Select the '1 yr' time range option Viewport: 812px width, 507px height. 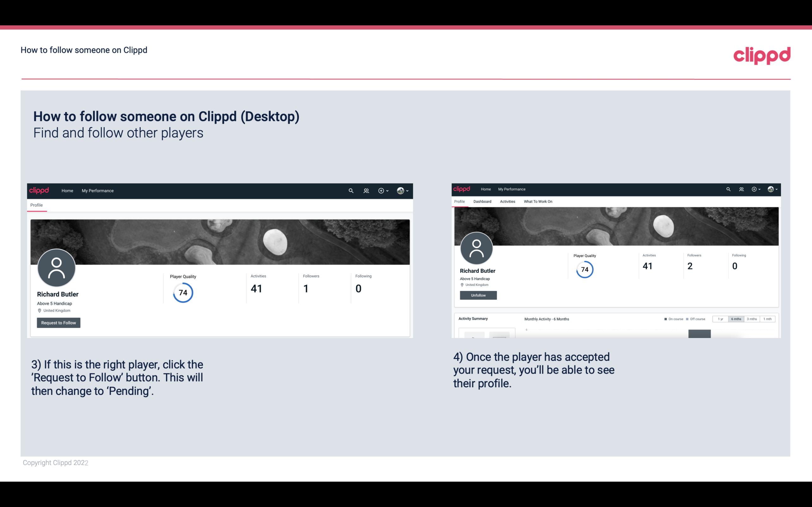click(x=721, y=319)
